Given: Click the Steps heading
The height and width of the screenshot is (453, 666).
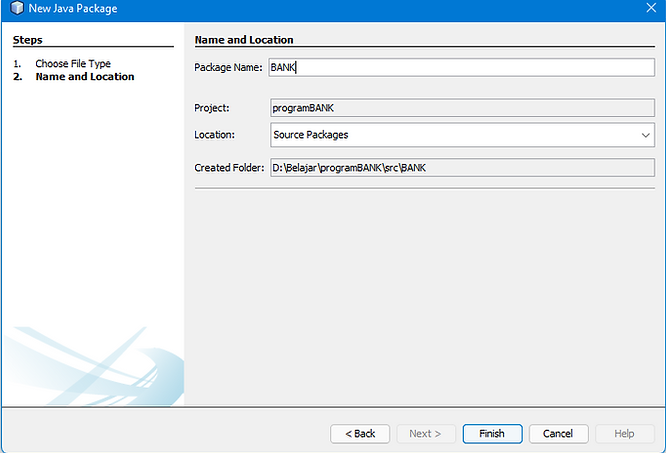Looking at the screenshot, I should point(28,40).
